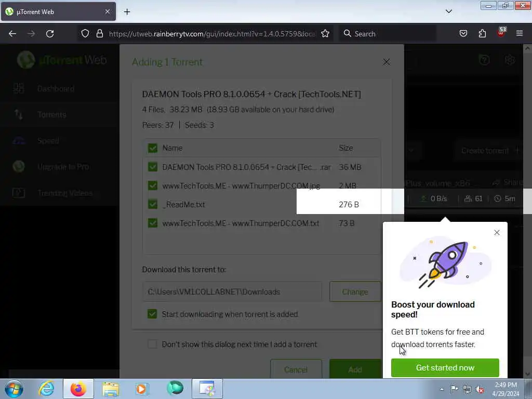Uncheck the ThumperDC.COM.txt file checkbox
532x399 pixels.
(153, 223)
